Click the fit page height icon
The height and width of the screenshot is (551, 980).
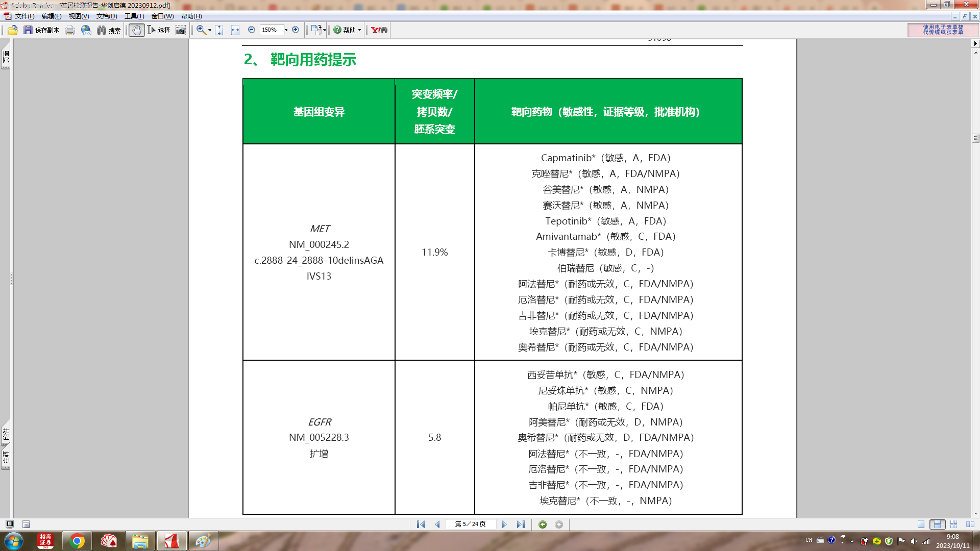pyautogui.click(x=219, y=30)
